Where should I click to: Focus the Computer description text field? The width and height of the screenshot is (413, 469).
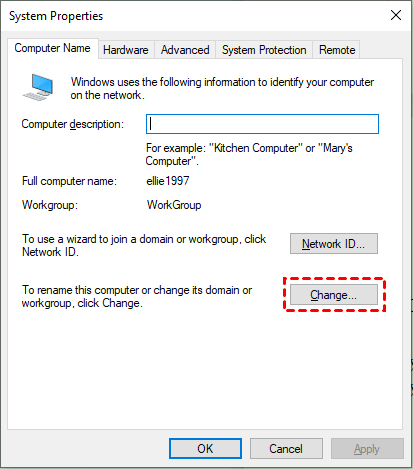click(x=262, y=124)
